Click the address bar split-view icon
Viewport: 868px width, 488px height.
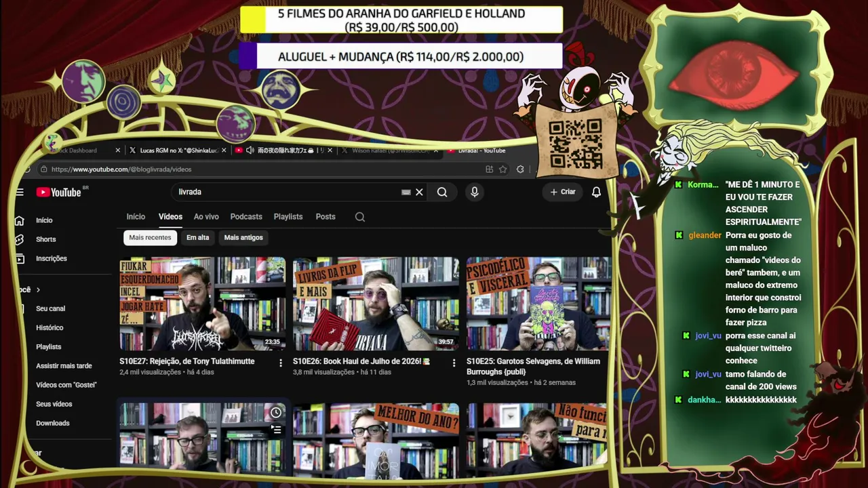[489, 169]
